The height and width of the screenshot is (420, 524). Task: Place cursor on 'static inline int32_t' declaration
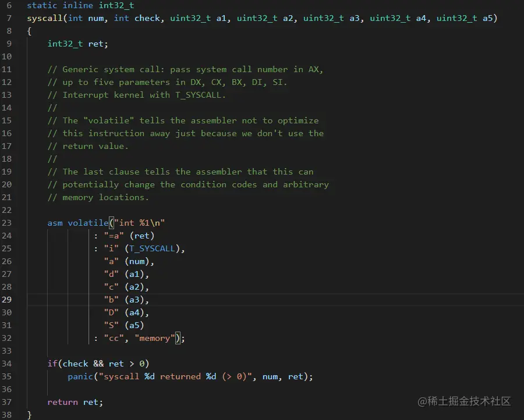tap(80, 5)
